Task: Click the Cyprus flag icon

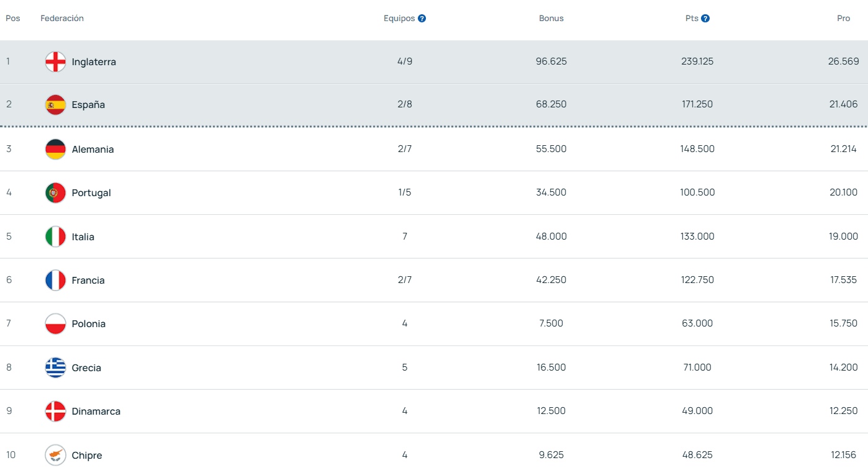Action: click(55, 455)
